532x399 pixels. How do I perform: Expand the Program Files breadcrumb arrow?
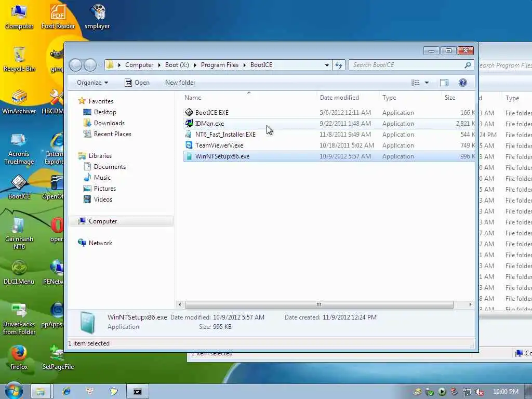[244, 65]
